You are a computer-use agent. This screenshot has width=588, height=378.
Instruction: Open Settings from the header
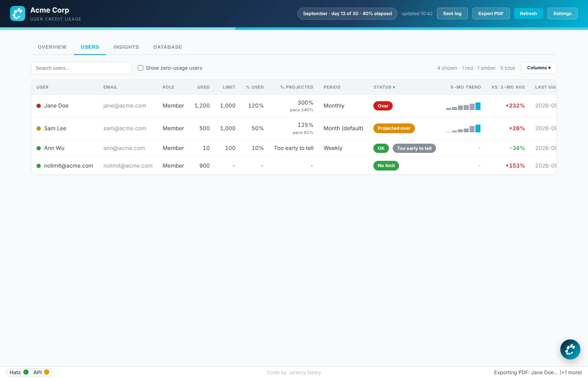(562, 13)
